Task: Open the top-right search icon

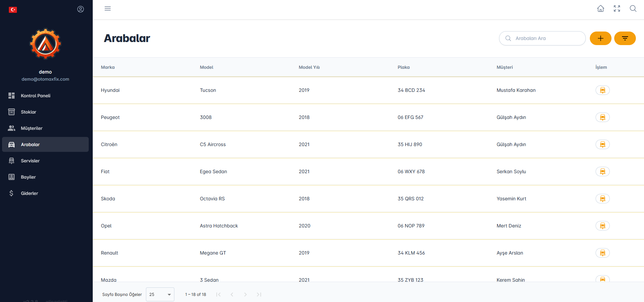Action: [633, 8]
